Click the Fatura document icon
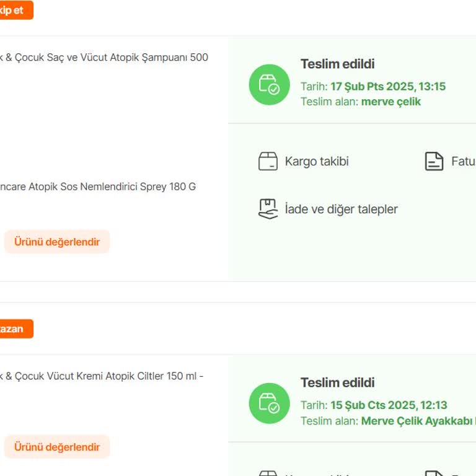This screenshot has width=476, height=476. (434, 162)
